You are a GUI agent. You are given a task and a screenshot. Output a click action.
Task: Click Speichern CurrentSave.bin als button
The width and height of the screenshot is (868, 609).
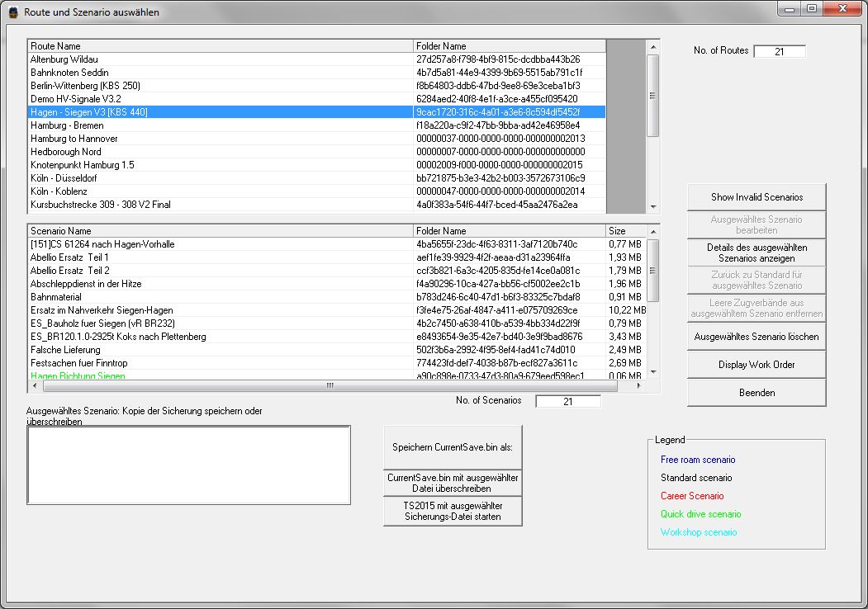[x=453, y=447]
